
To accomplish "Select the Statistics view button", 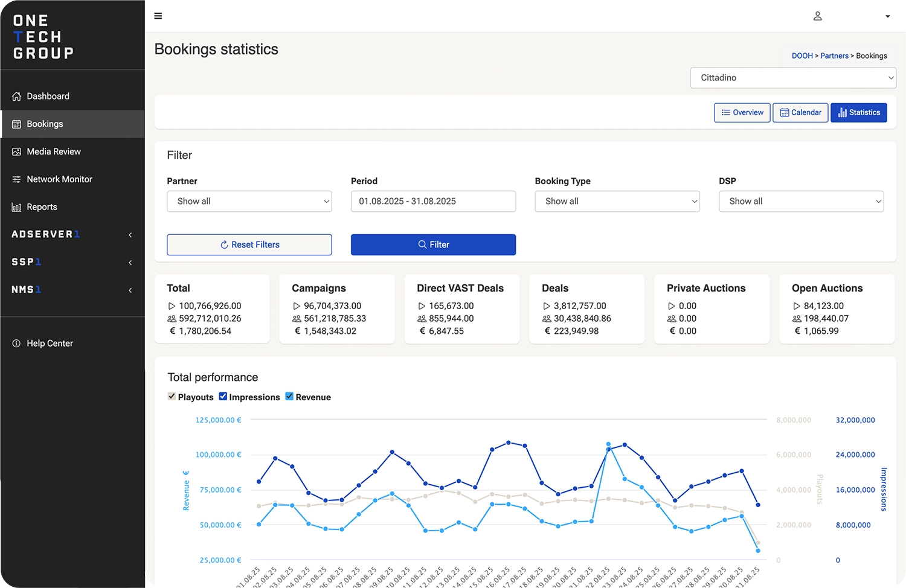I will tap(859, 113).
